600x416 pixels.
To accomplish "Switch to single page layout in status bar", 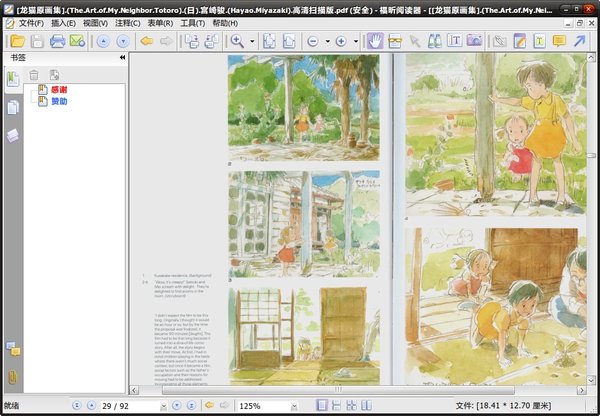I will pyautogui.click(x=322, y=406).
